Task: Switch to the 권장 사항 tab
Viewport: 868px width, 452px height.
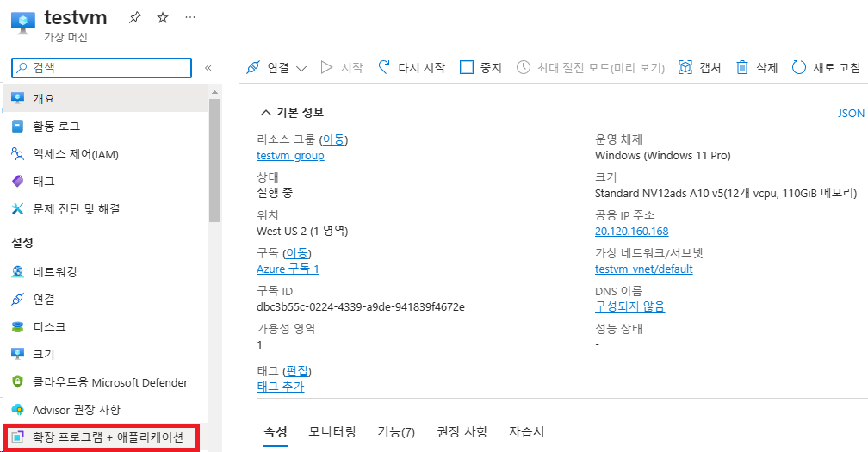Action: [462, 431]
